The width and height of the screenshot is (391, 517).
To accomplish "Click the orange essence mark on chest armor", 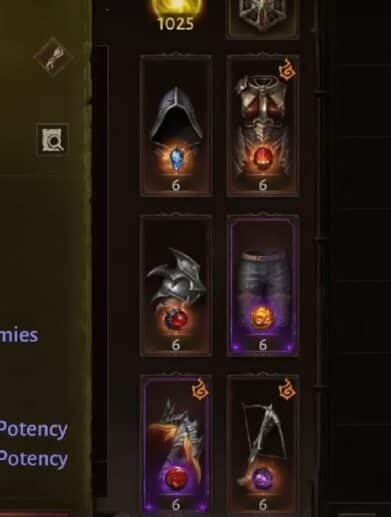I will [287, 70].
